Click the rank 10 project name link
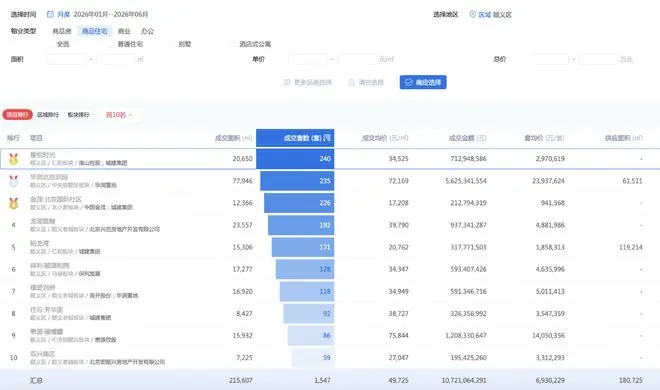This screenshot has width=660, height=390. (43, 354)
